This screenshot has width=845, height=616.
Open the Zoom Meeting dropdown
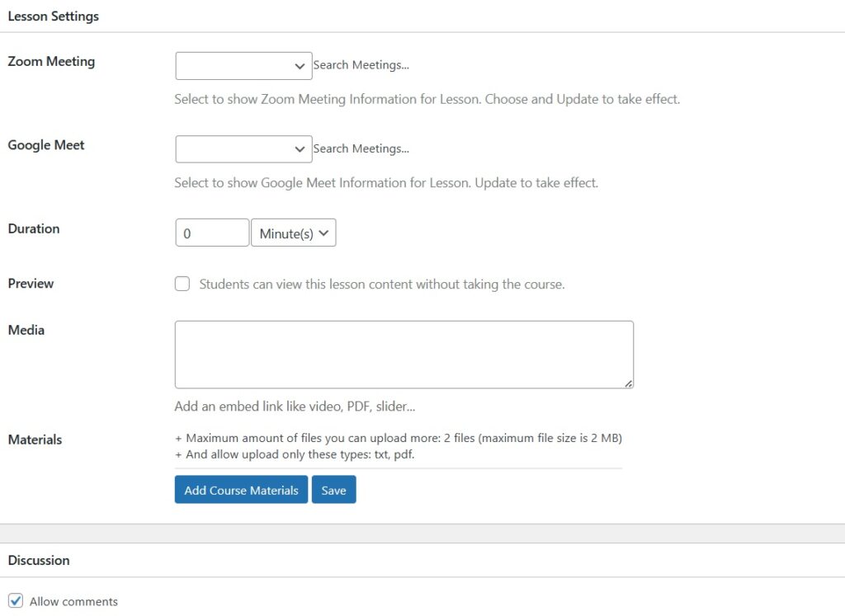click(x=243, y=66)
